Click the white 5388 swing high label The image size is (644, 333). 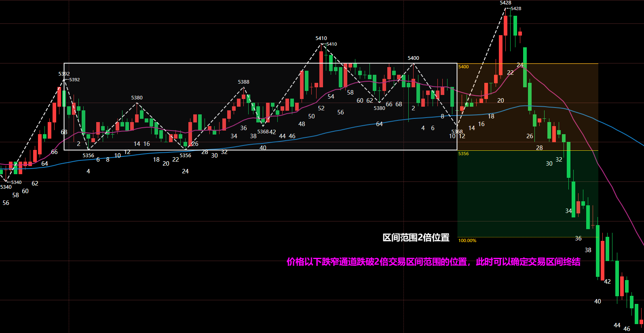tap(243, 82)
